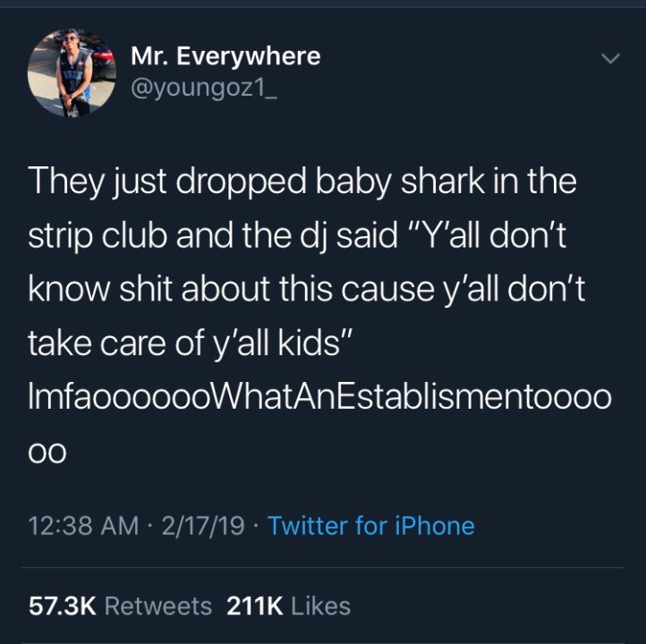Viewport: 646px width, 644px height.
Task: Select the 12:38 AM timestamp
Action: click(83, 526)
